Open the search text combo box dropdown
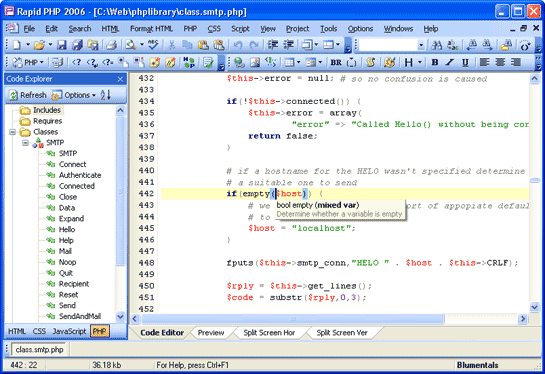 (421, 45)
